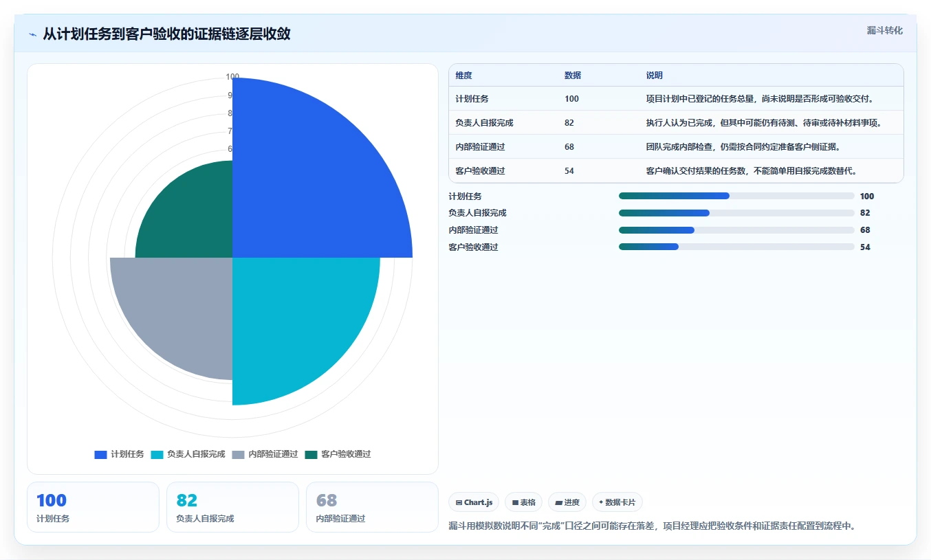Click the 维度 column header
Image resolution: width=931 pixels, height=560 pixels.
click(x=463, y=76)
